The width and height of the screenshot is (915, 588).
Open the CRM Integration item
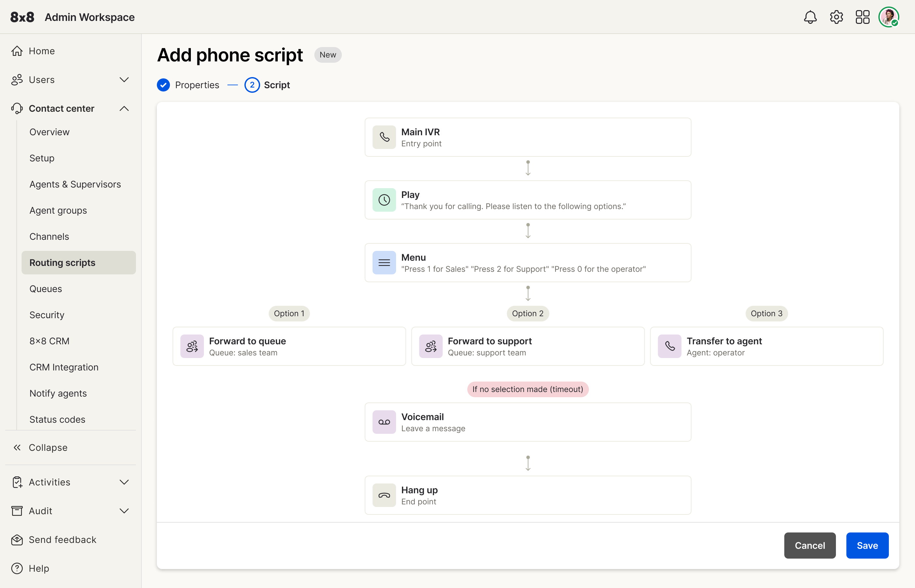[64, 367]
